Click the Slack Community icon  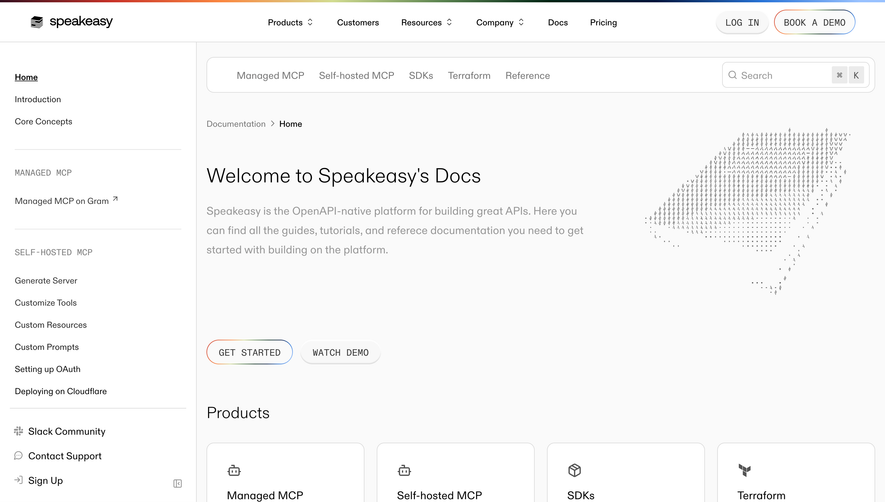click(x=18, y=431)
